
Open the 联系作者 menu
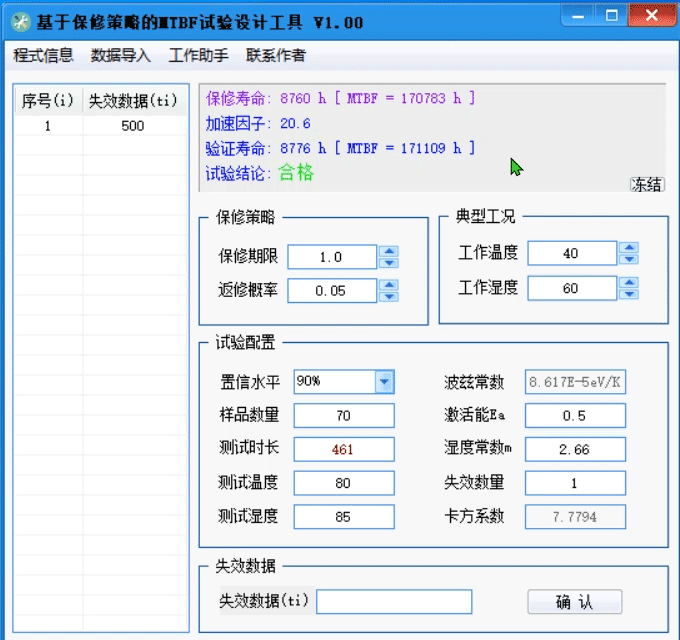click(x=276, y=55)
